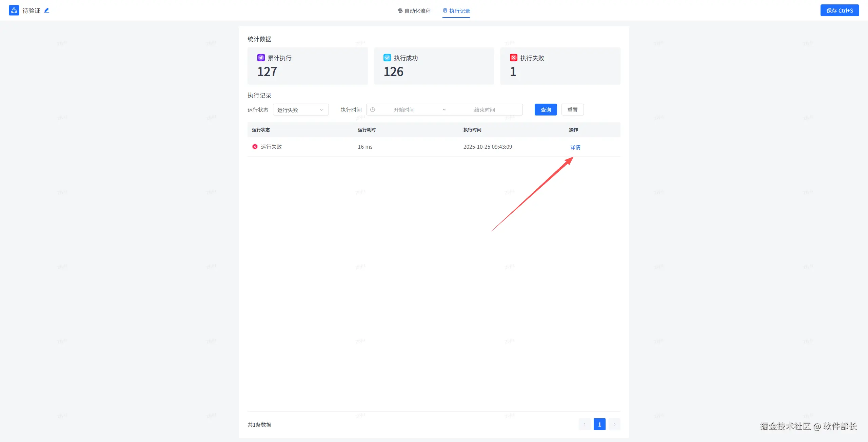Click the 保存 Ctrl+S button
The width and height of the screenshot is (868, 442).
pyautogui.click(x=840, y=10)
